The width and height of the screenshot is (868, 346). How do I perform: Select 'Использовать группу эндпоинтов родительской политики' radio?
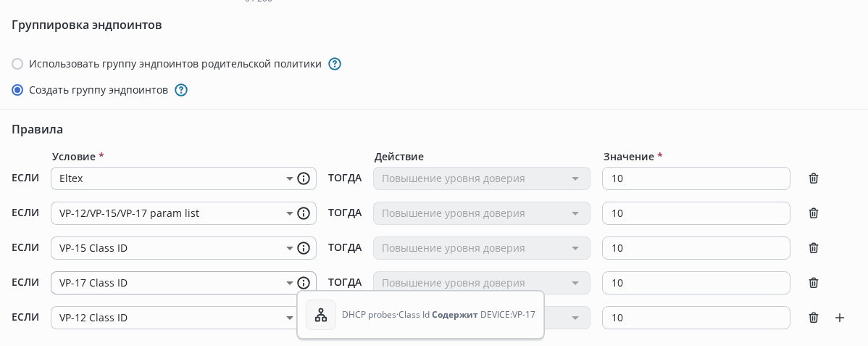coord(17,64)
